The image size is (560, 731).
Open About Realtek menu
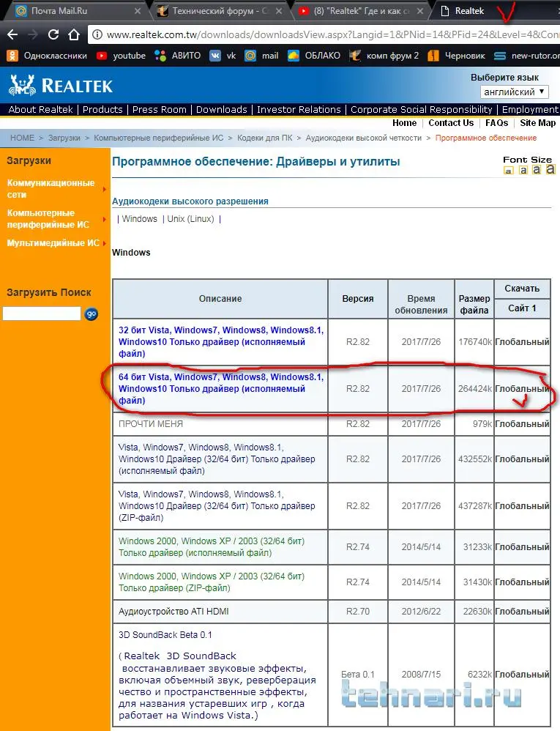point(40,110)
